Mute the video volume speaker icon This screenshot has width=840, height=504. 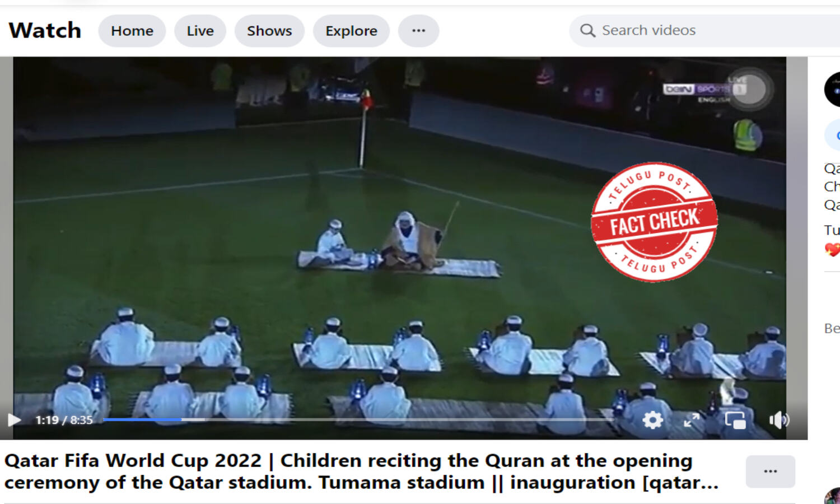pyautogui.click(x=779, y=419)
